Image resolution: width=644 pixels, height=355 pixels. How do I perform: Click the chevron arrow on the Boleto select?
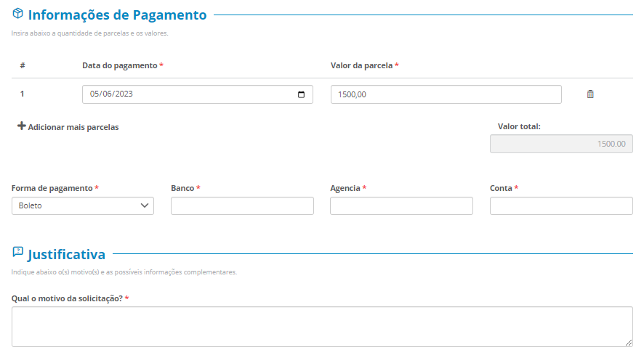144,206
